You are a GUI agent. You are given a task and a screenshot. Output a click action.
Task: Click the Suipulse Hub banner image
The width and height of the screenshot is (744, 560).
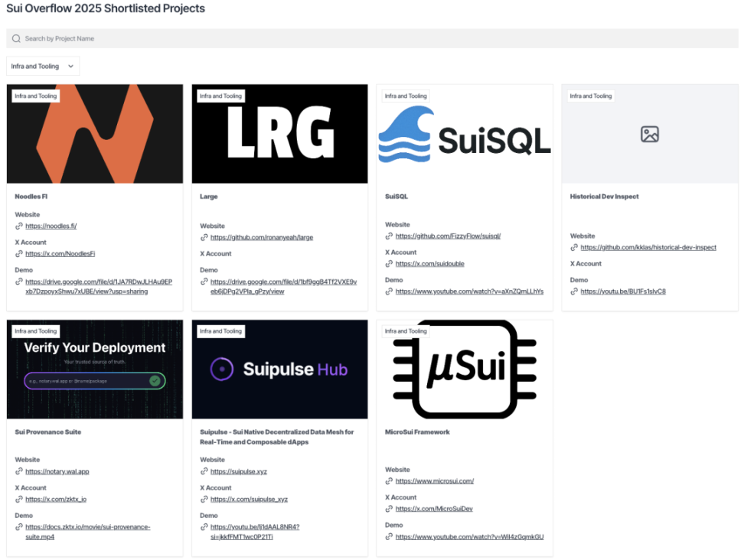coord(279,370)
